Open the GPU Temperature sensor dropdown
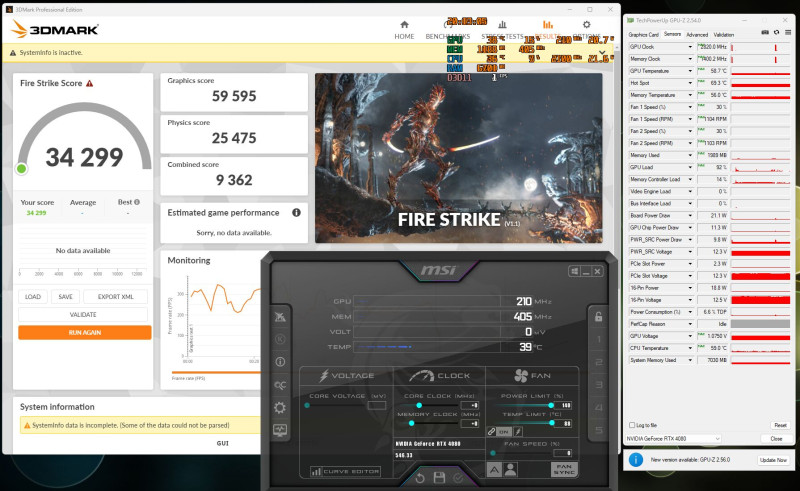The height and width of the screenshot is (491, 800). [690, 71]
